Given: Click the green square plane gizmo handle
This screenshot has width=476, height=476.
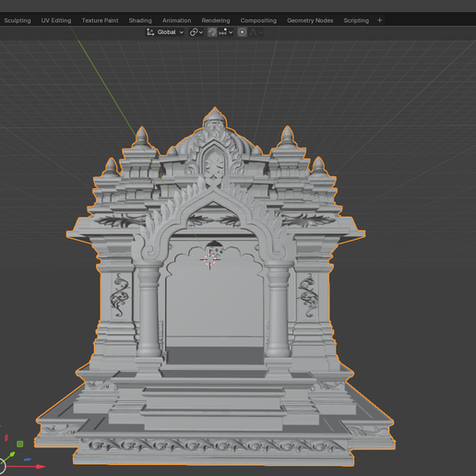Looking at the screenshot, I should [x=20, y=444].
